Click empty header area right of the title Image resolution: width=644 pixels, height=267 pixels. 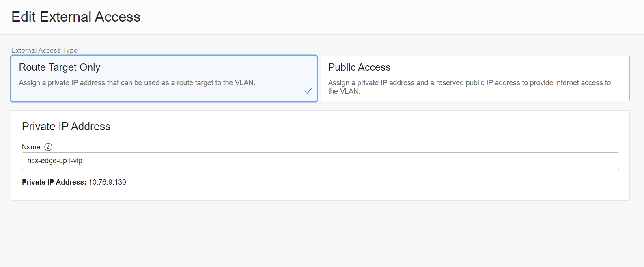point(386,17)
